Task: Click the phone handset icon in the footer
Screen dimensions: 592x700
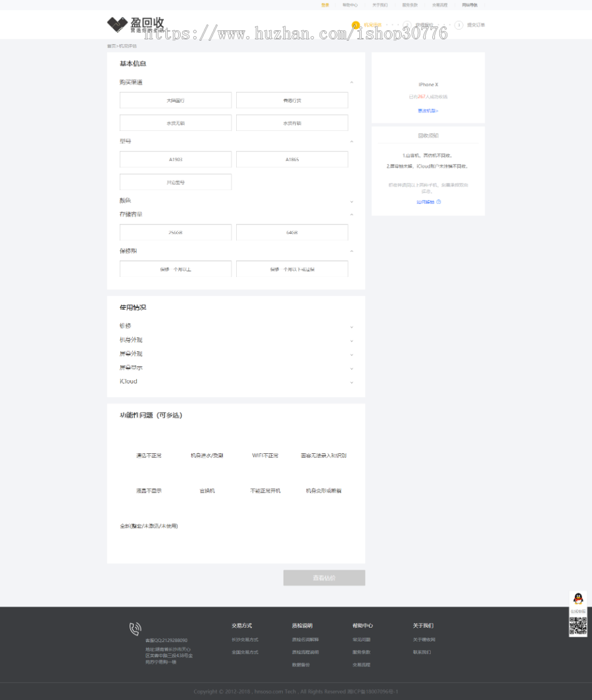Action: 135,628
